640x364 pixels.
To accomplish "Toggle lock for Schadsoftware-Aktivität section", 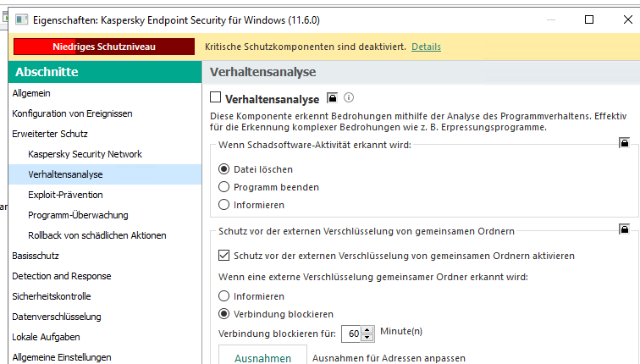I will point(624,142).
